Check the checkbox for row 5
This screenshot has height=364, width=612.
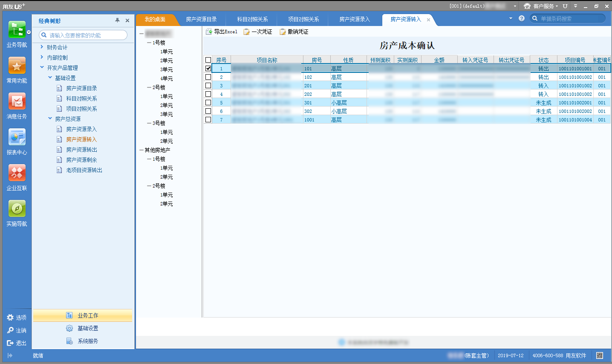(208, 102)
